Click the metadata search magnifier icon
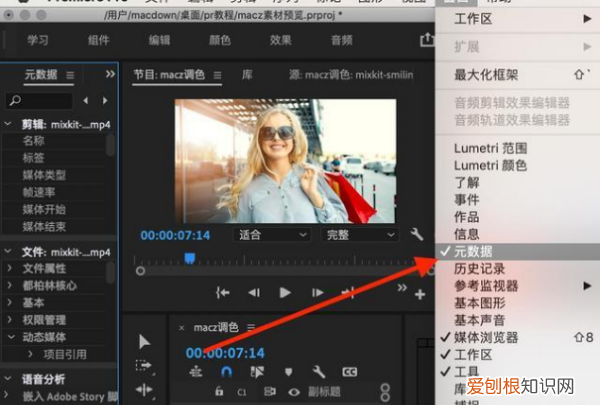Image resolution: width=600 pixels, height=405 pixels. click(15, 100)
